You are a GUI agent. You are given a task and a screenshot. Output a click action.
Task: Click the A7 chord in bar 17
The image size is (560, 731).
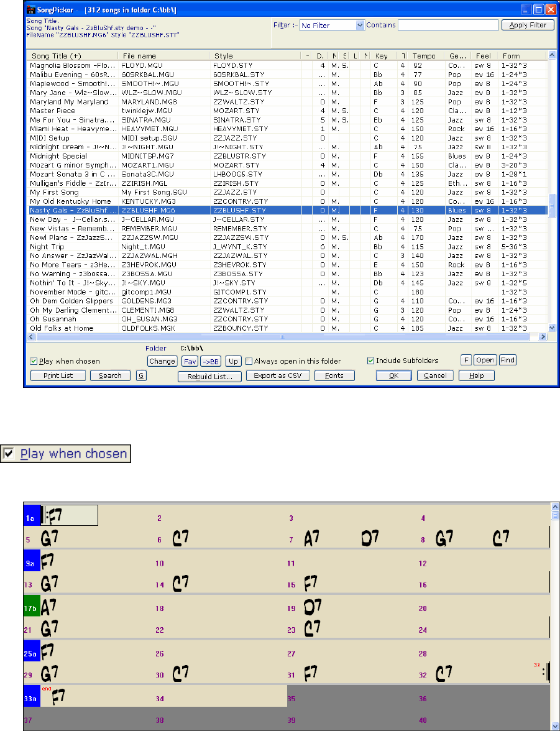tap(50, 607)
